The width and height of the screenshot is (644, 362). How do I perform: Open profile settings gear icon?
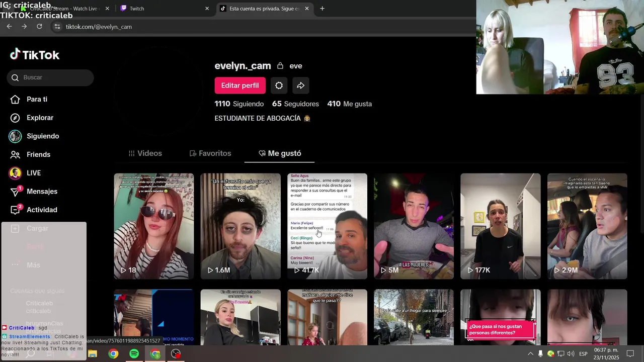pyautogui.click(x=279, y=85)
